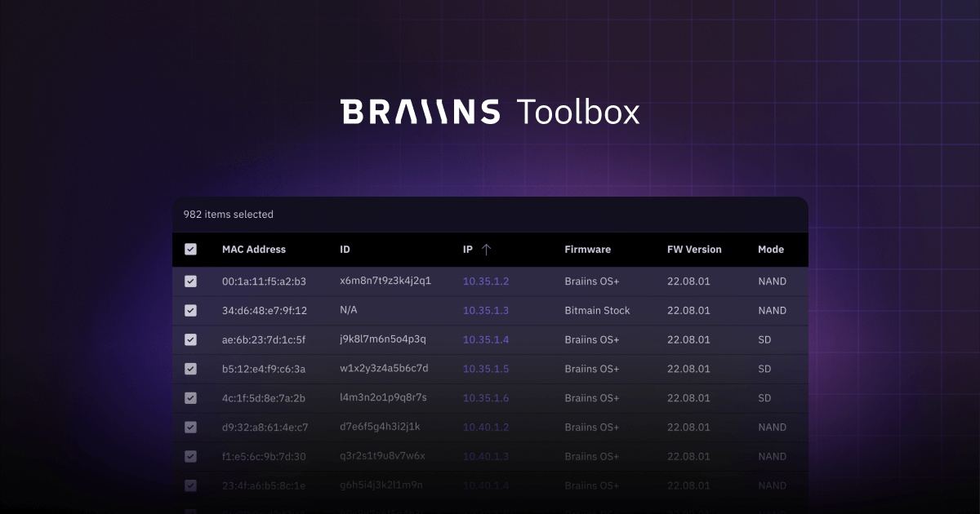980x514 pixels.
Task: Uncheck the select-all checkbox in the table header
Action: click(190, 249)
